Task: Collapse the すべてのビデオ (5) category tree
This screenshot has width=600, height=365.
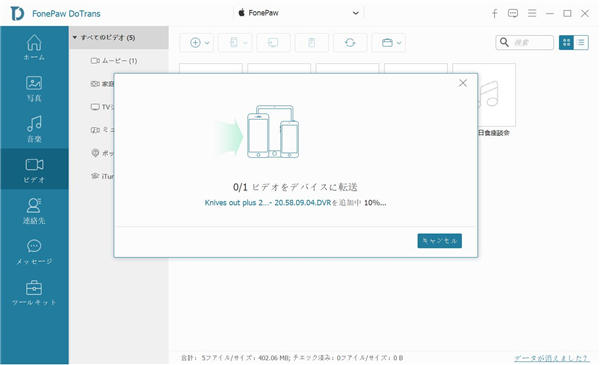Action: click(75, 37)
